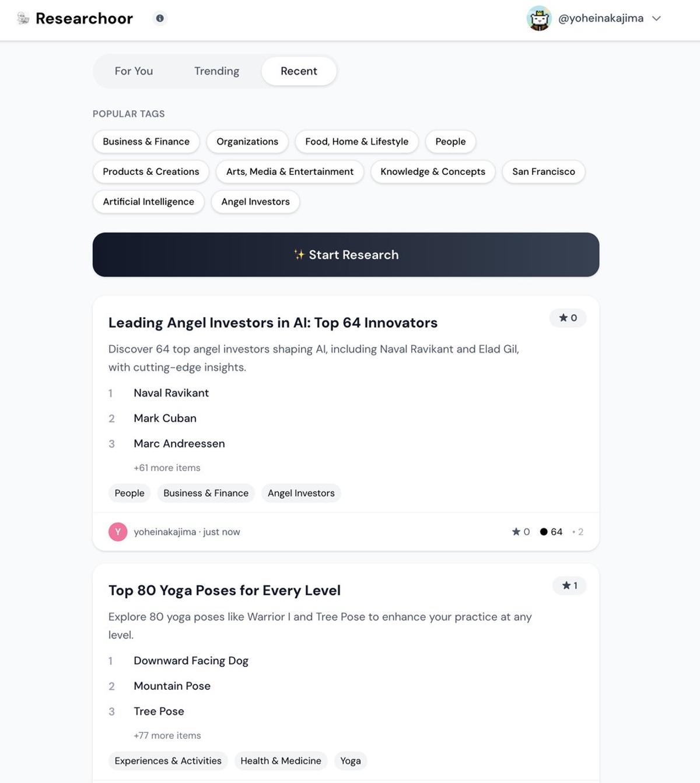The image size is (700, 783).
Task: Open the info tooltip icon beside Researchoor
Action: pyautogui.click(x=159, y=18)
